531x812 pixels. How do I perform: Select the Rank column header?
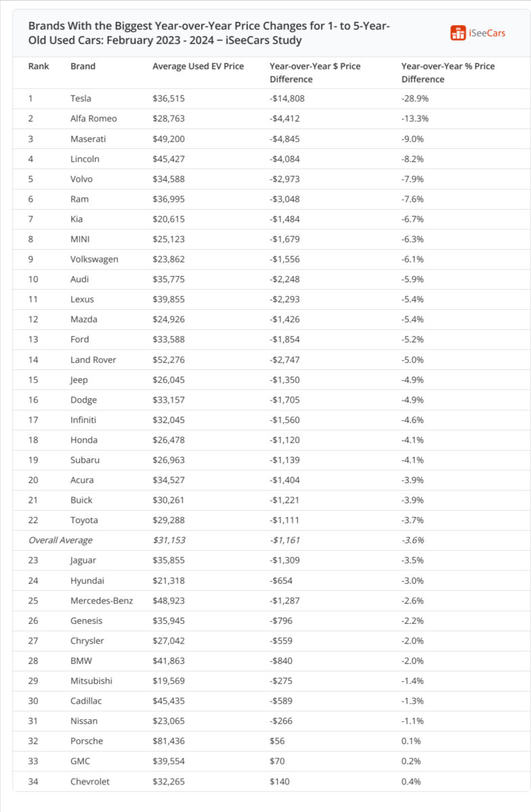(39, 66)
